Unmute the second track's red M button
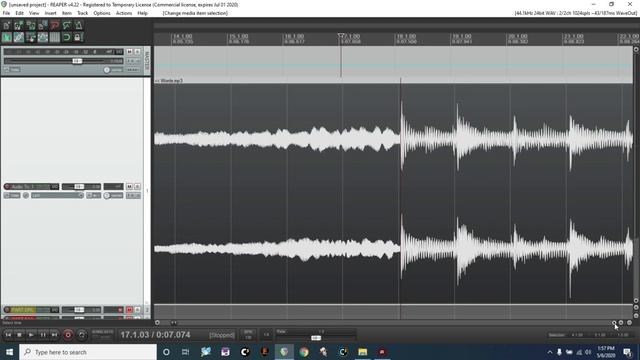This screenshot has height=360, width=640. (x=129, y=310)
